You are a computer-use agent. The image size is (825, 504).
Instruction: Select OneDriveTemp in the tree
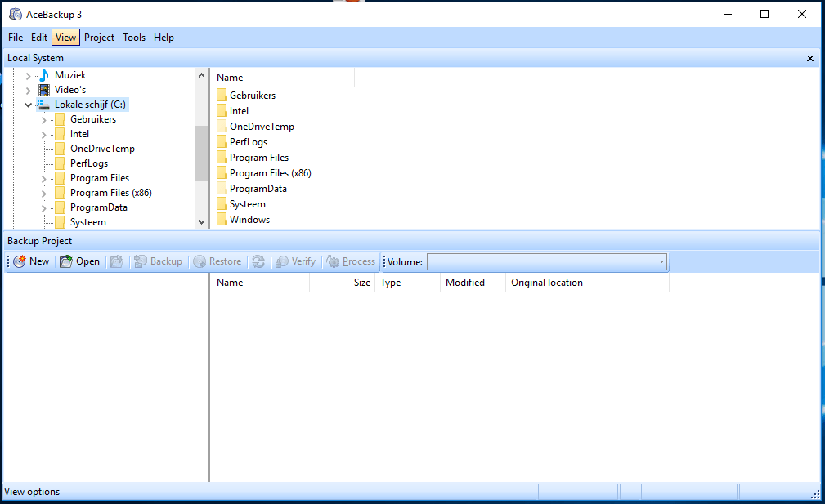(102, 149)
